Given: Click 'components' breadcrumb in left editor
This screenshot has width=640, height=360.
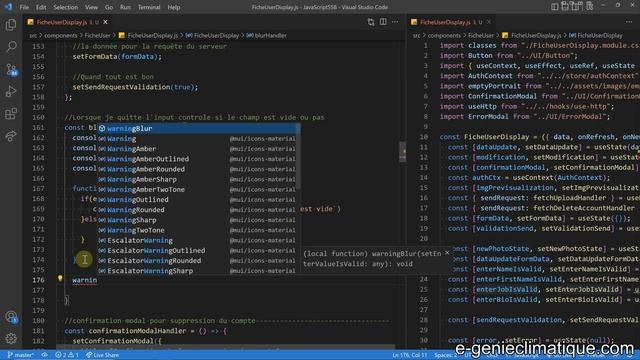Looking at the screenshot, I should pyautogui.click(x=60, y=36).
